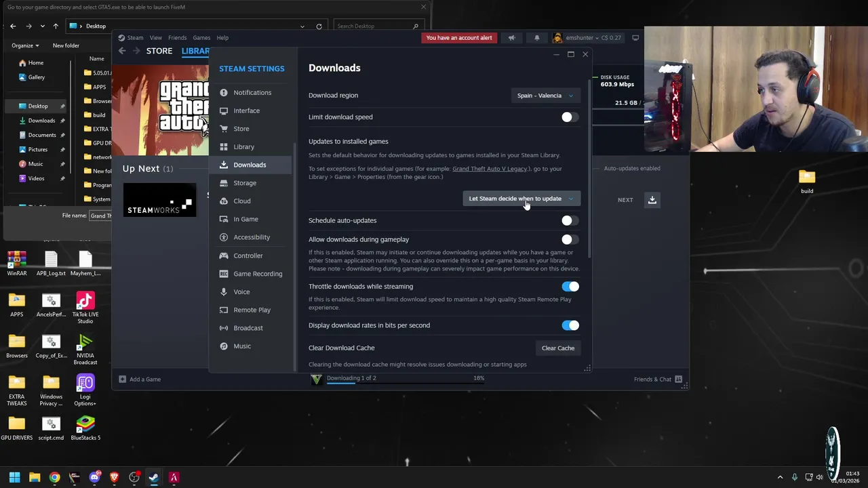Switch to STORE tab in Steam

pyautogui.click(x=159, y=51)
